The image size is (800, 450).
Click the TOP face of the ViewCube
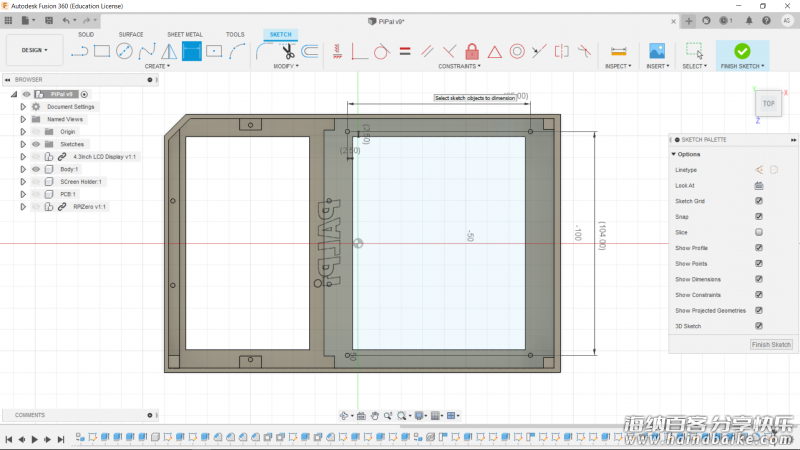coord(768,104)
